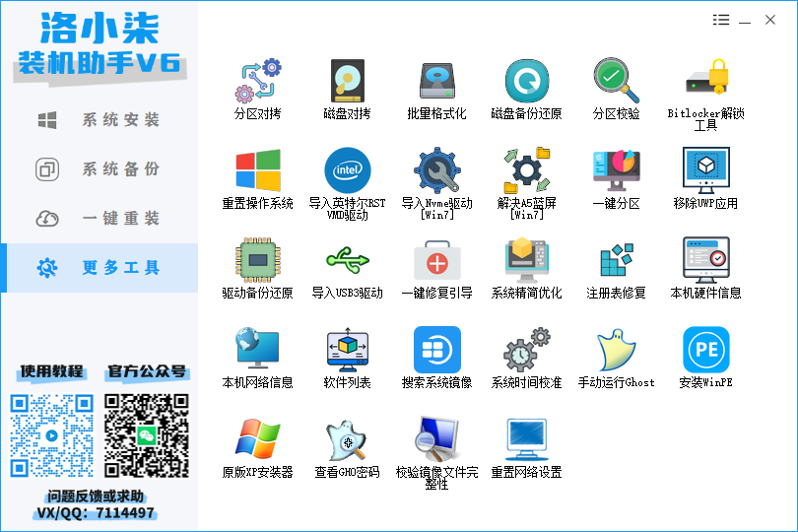Click the 使用教程 QR code
The image size is (798, 532).
[x=52, y=435]
